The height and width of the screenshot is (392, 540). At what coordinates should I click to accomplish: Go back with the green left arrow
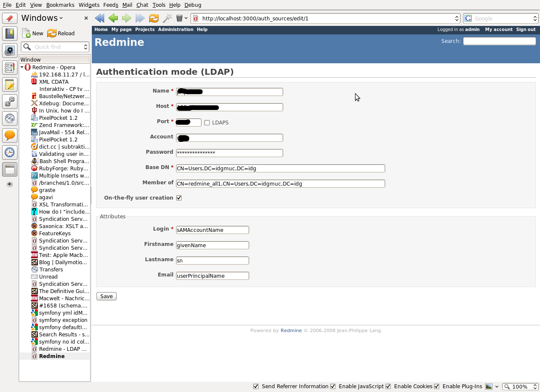[113, 18]
